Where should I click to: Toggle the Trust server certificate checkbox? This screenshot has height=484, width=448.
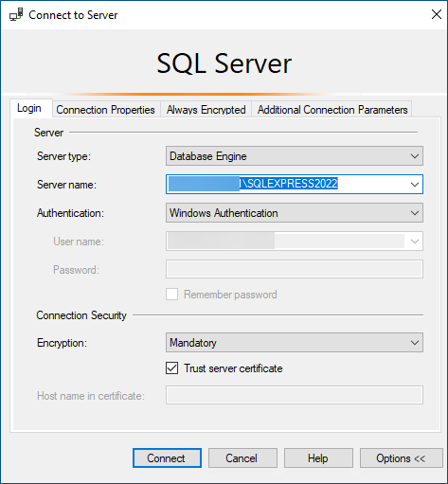click(x=171, y=368)
